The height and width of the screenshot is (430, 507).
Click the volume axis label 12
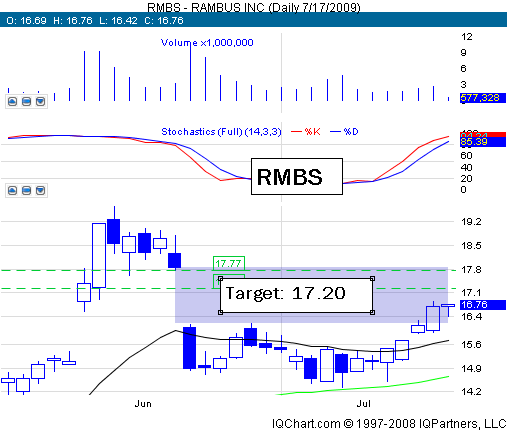[x=467, y=37]
